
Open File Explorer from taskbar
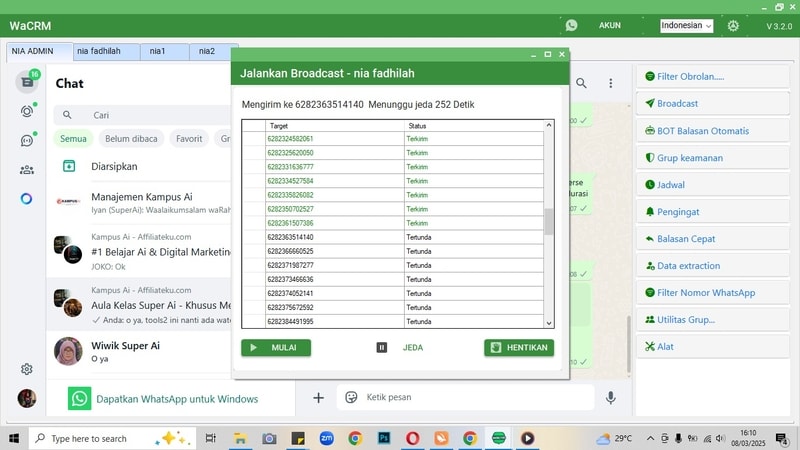pos(240,438)
